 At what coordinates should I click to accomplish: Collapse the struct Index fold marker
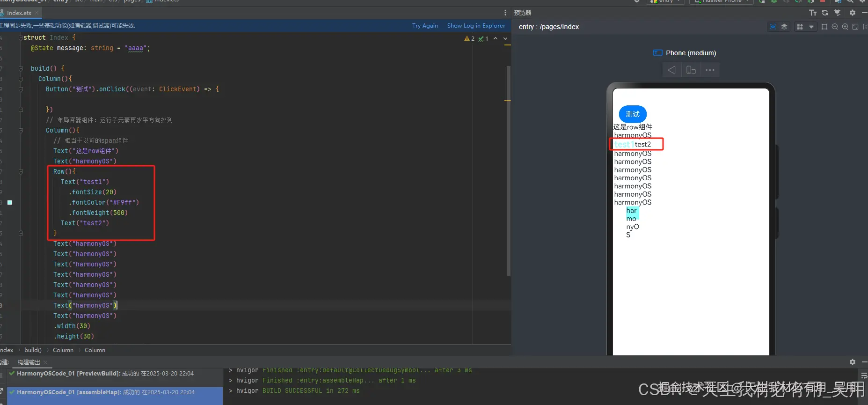point(21,37)
